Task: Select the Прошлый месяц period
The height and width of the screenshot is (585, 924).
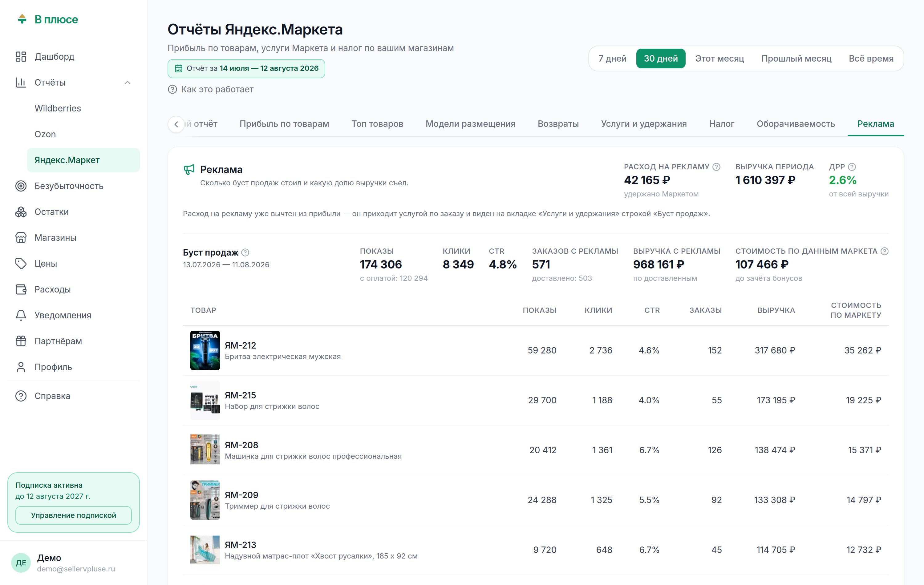Action: 796,59
